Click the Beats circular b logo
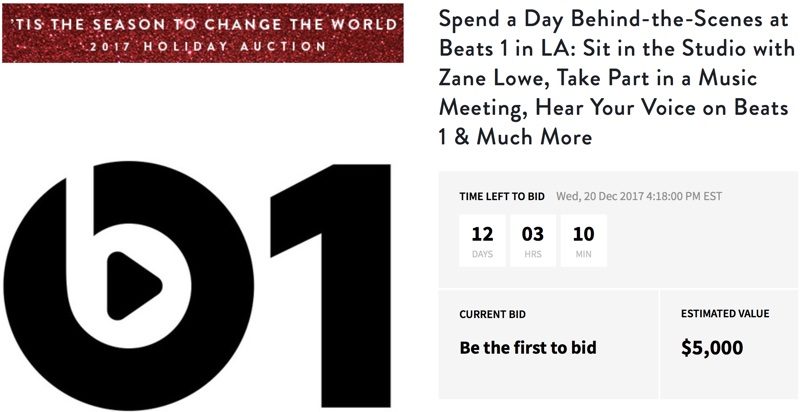 click(129, 286)
